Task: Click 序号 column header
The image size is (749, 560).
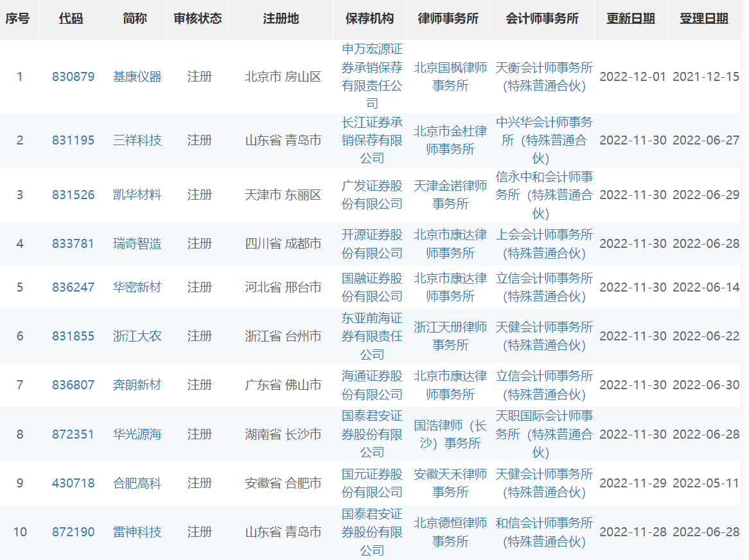Action: [18, 19]
